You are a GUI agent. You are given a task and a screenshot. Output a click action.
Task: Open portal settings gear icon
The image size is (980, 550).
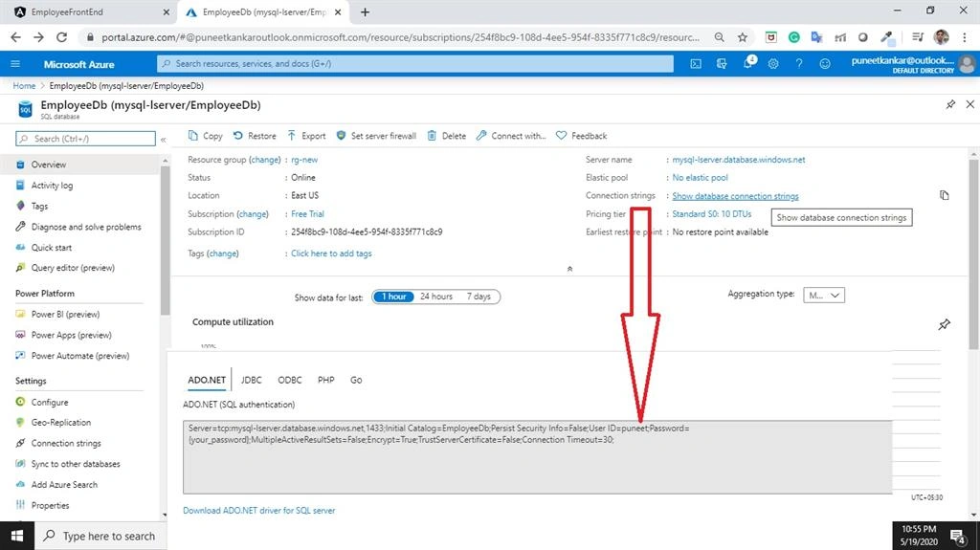773,64
